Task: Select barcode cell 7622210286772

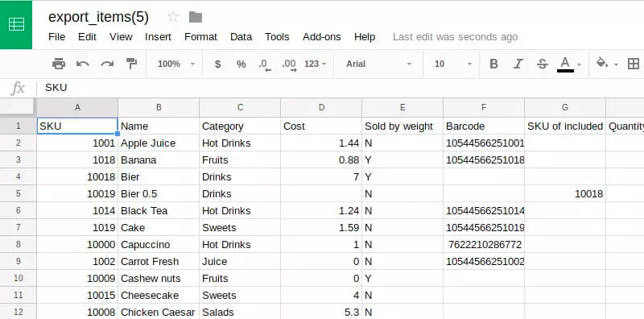Action: pos(484,245)
